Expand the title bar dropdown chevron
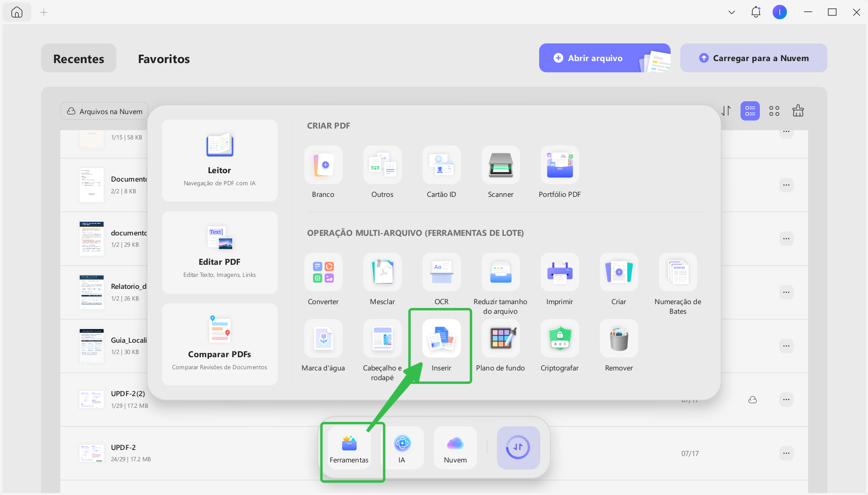This screenshot has height=495, width=868. coord(732,12)
